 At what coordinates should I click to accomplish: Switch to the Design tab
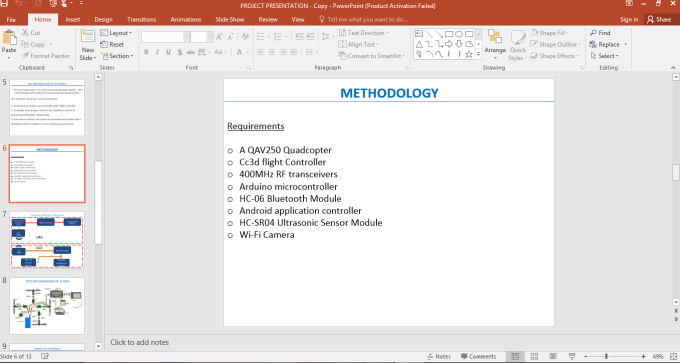click(x=103, y=20)
